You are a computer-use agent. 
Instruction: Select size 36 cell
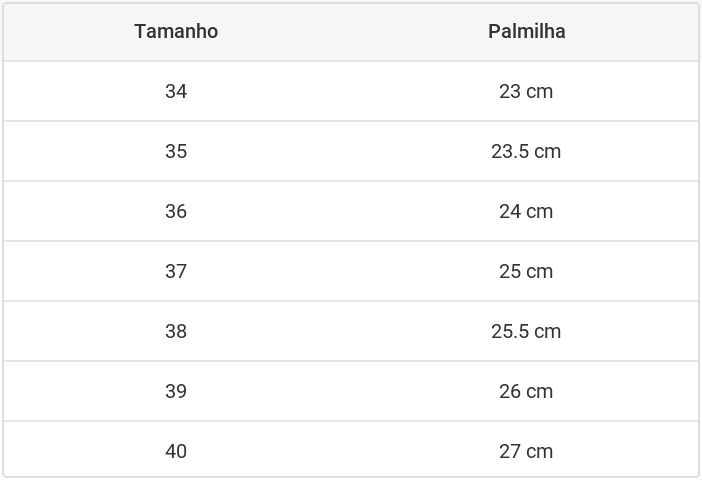click(x=176, y=211)
